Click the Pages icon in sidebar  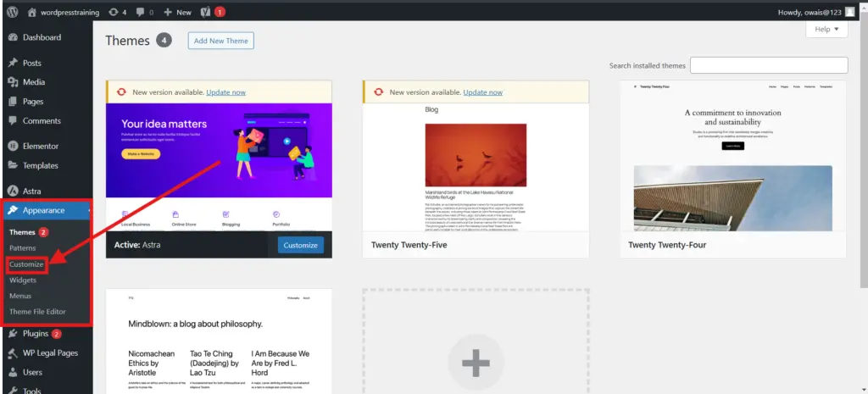coord(14,102)
